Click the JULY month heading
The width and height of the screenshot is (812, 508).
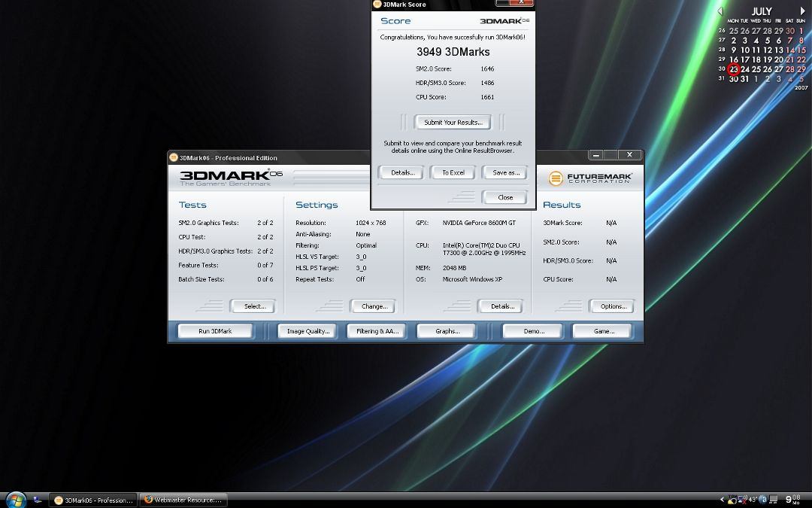click(x=761, y=11)
